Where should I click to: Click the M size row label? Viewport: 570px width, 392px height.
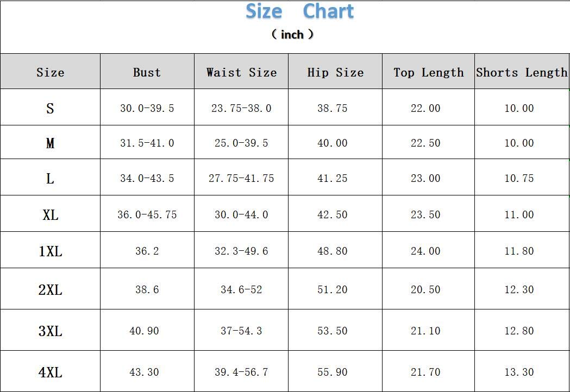[x=50, y=143]
